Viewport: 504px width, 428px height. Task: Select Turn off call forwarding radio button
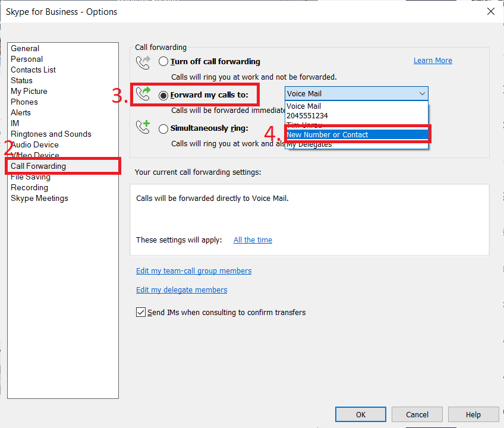coord(163,62)
